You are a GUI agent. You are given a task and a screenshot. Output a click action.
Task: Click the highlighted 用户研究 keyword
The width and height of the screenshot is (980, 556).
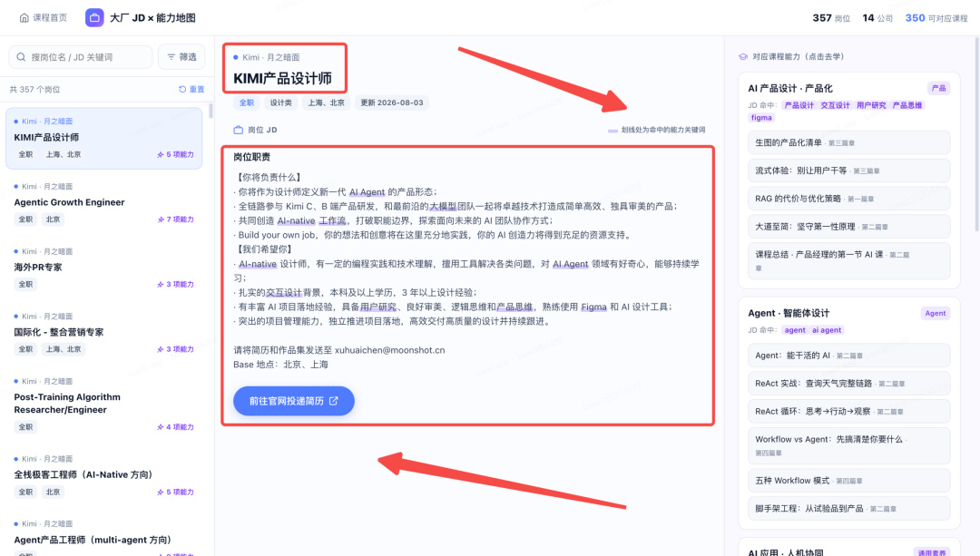378,307
